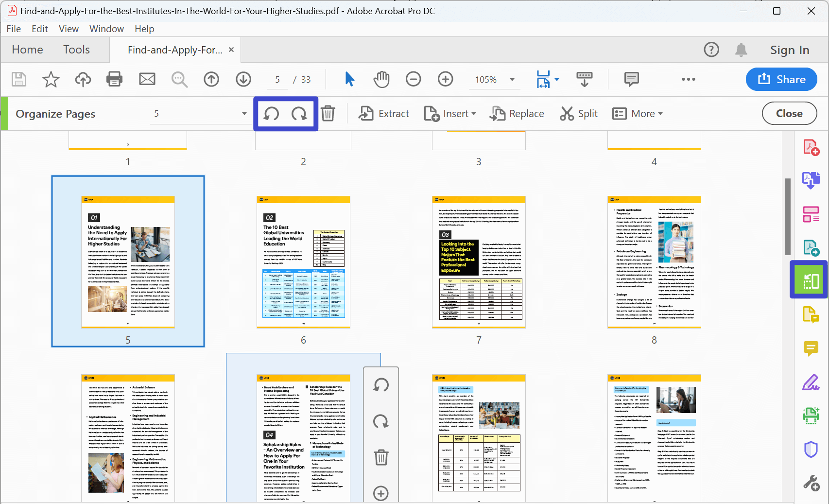Switch to the Tools tab
829x504 pixels.
click(76, 49)
